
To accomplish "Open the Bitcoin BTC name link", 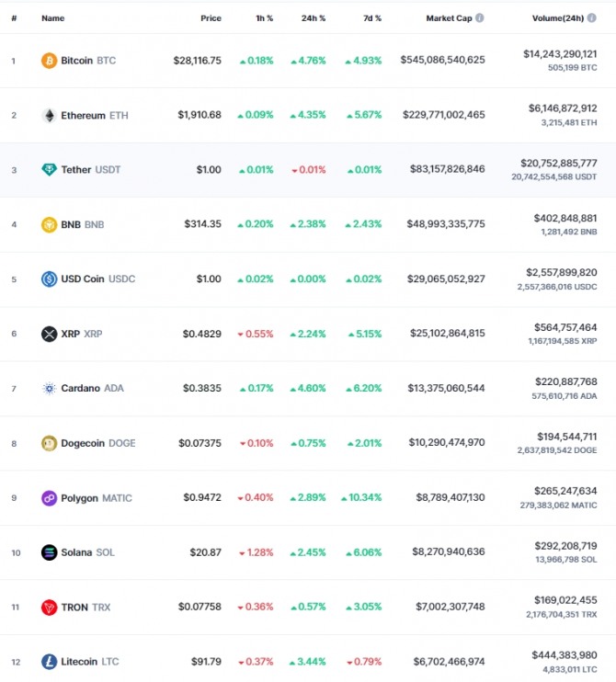I will coord(88,61).
